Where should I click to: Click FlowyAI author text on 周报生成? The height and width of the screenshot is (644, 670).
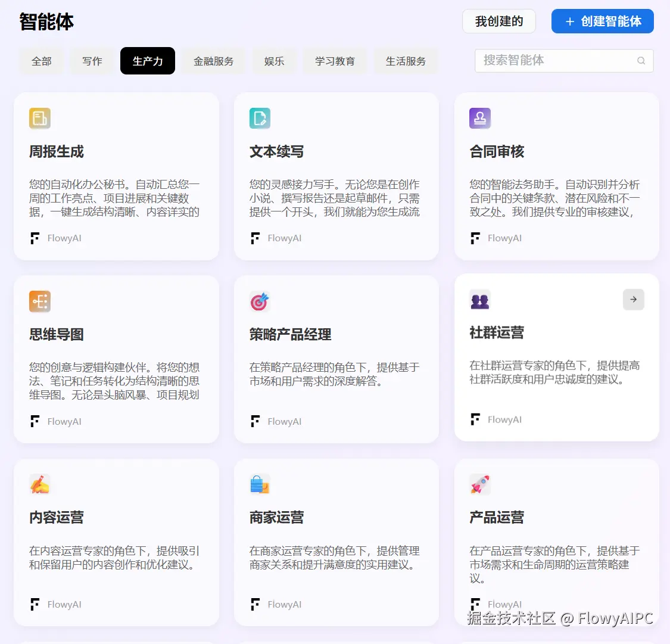(64, 238)
